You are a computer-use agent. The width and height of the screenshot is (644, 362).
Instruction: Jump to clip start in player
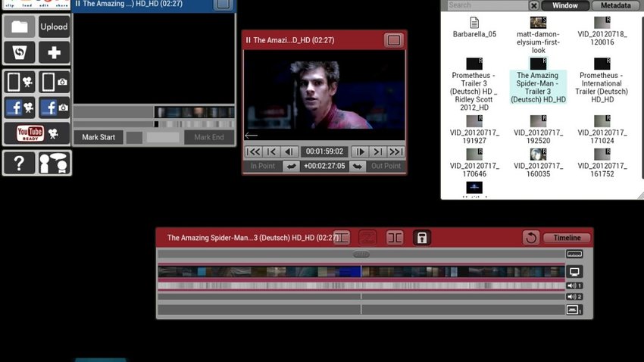[x=253, y=151]
